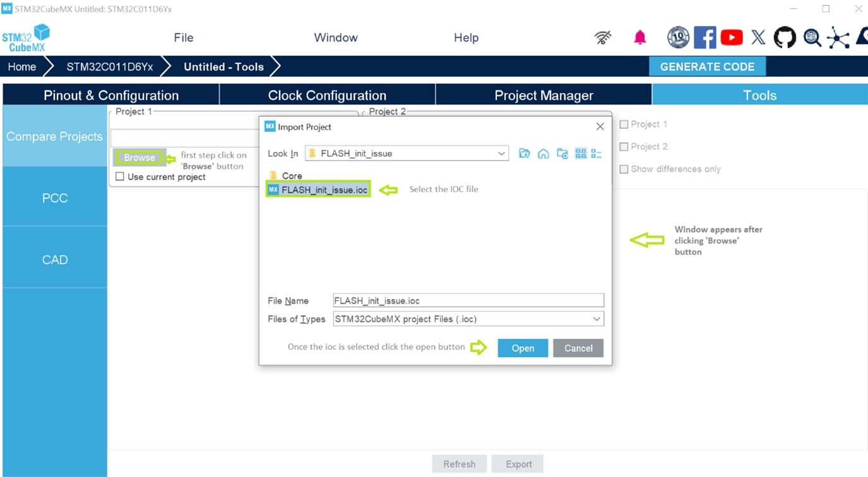Image resolution: width=868 pixels, height=477 pixels.
Task: Click the Project 1 path input field
Action: click(185, 138)
